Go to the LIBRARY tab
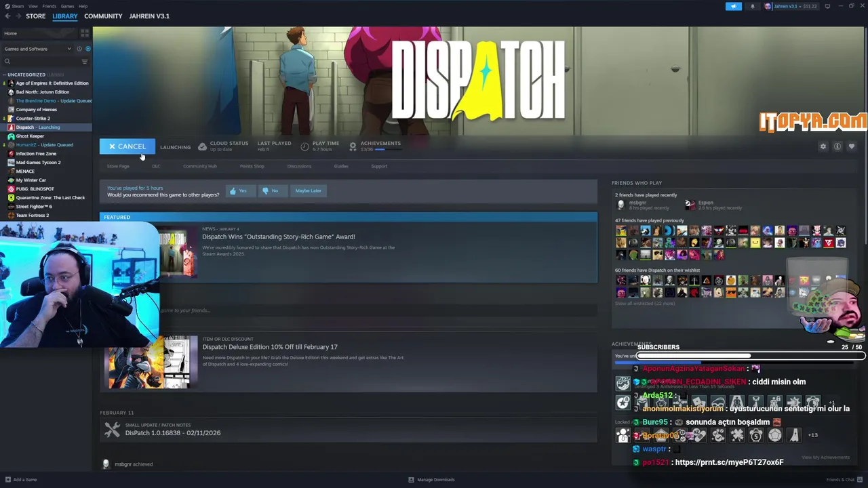868x488 pixels. point(65,16)
